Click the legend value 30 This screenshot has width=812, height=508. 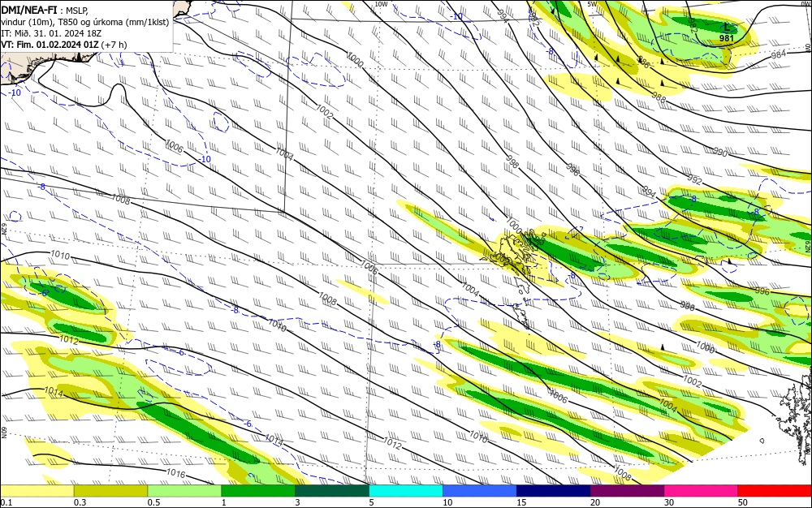(669, 502)
